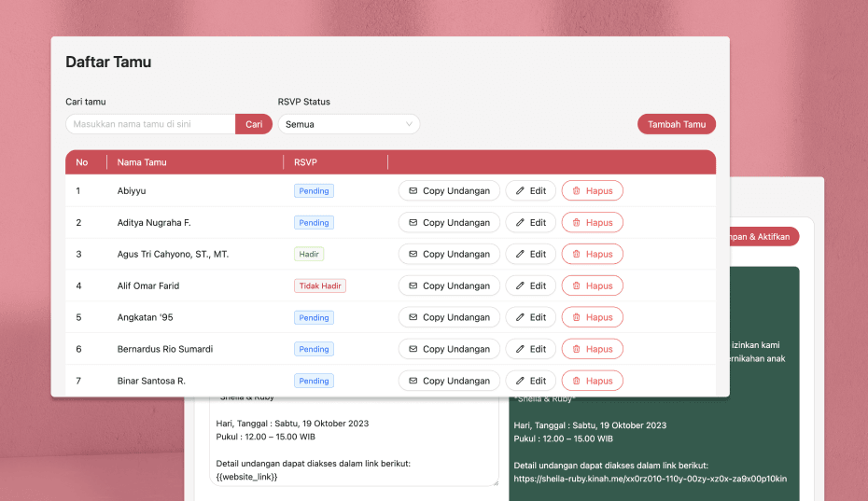Click envelope icon in Abiyyu's Copy Undangan
This screenshot has width=868, height=501.
[413, 191]
